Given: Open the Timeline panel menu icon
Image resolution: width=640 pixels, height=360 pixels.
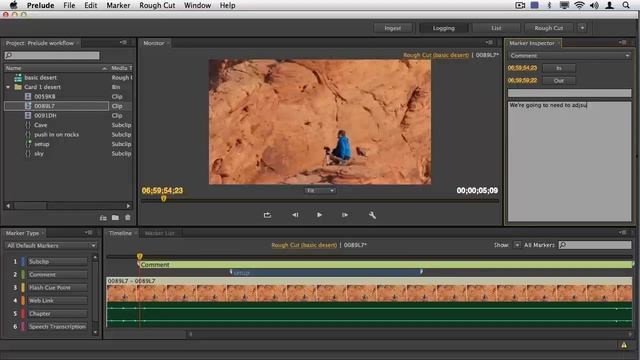Looking at the screenshot, I should tap(622, 233).
